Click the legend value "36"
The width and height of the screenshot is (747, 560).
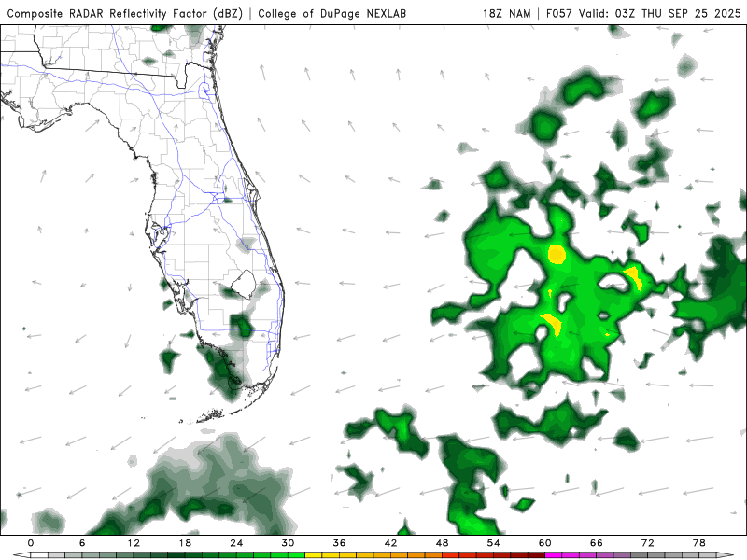tap(339, 543)
